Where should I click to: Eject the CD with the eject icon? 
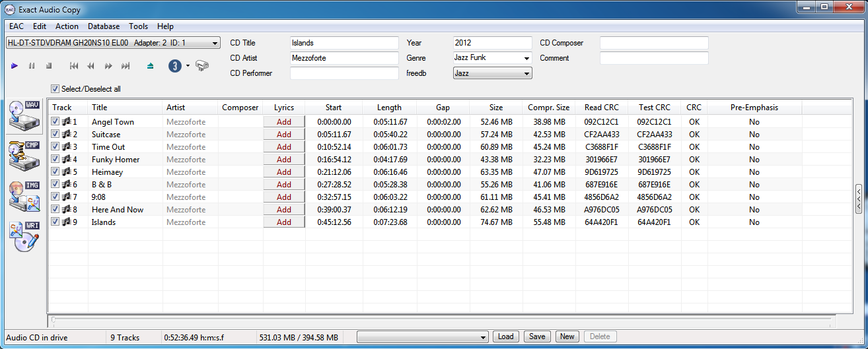click(151, 66)
